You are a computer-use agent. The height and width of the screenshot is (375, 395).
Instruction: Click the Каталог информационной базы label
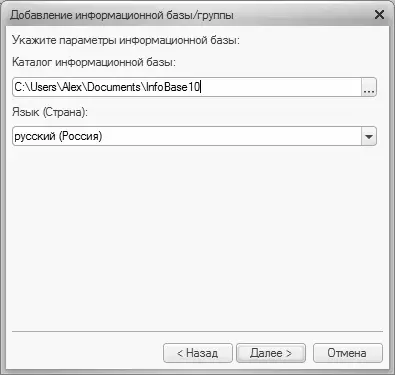94,62
